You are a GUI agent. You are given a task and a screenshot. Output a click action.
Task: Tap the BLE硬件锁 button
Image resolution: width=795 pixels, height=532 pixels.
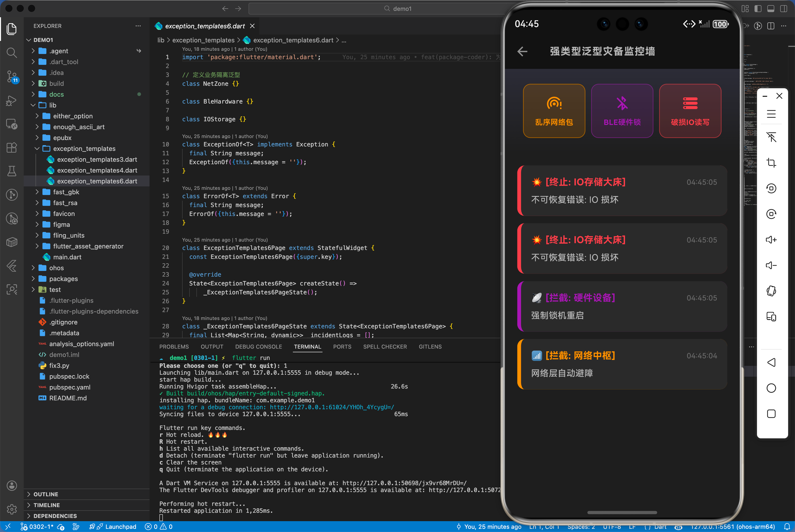622,111
